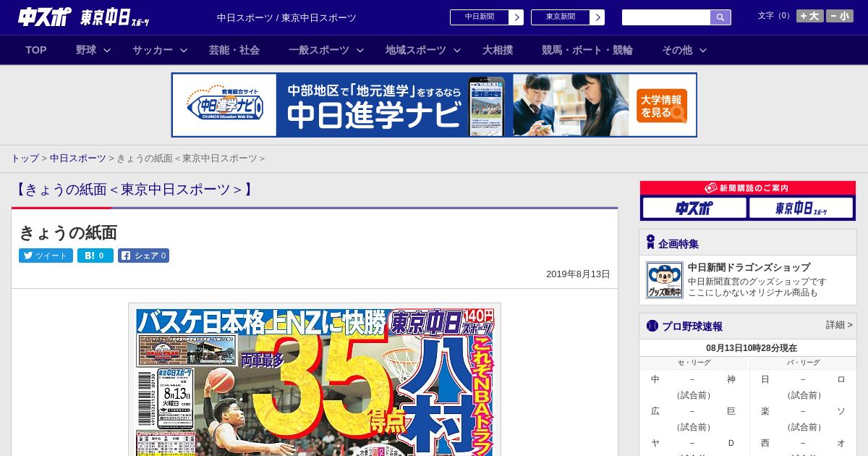Decrease text size with －小 button
Image resolution: width=868 pixels, height=456 pixels.
840,16
